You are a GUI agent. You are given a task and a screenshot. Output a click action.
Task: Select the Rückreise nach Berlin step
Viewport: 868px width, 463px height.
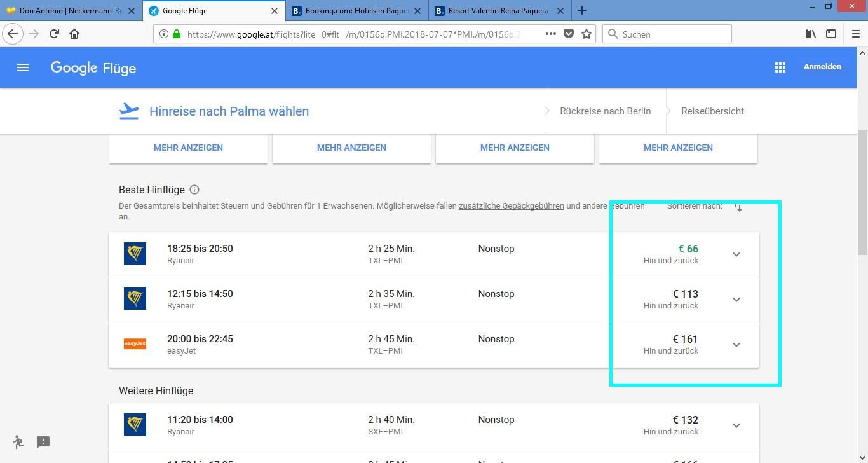(x=605, y=111)
